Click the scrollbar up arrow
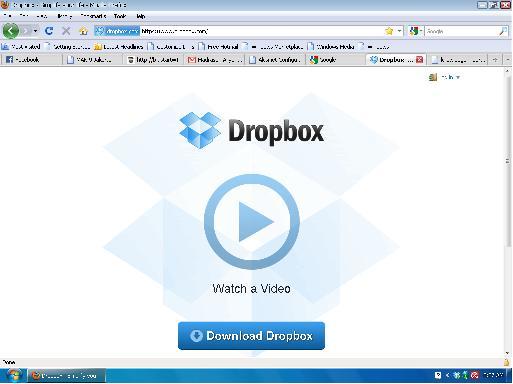 (508, 71)
